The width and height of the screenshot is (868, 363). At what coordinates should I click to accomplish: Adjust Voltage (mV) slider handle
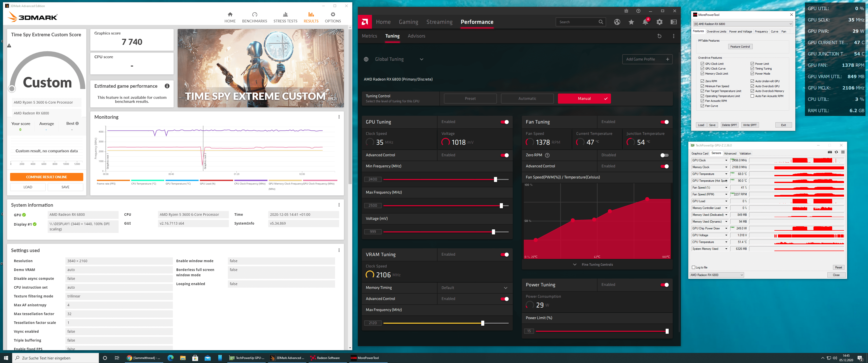(493, 232)
